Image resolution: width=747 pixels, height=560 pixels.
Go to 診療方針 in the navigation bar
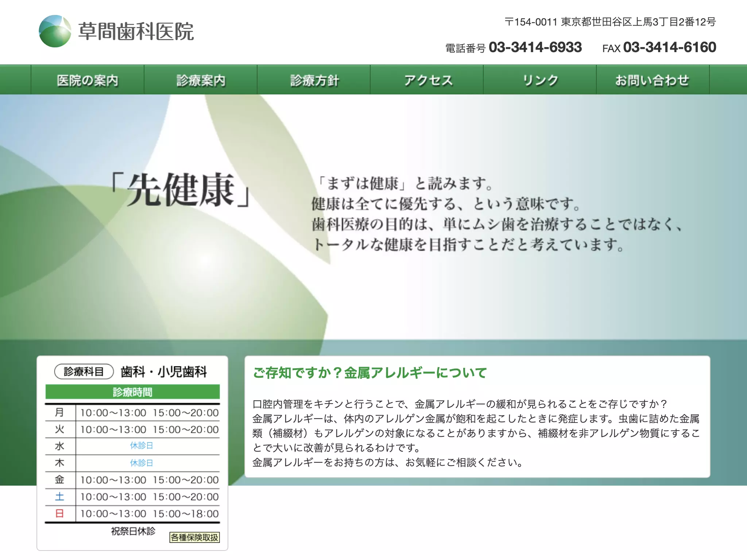314,80
